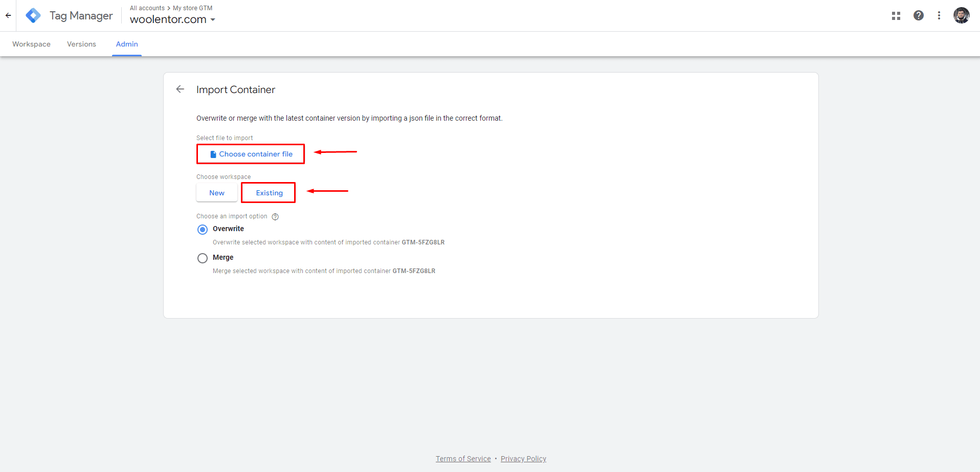This screenshot has height=472, width=980.
Task: Open the three-dot overflow menu
Action: point(939,15)
